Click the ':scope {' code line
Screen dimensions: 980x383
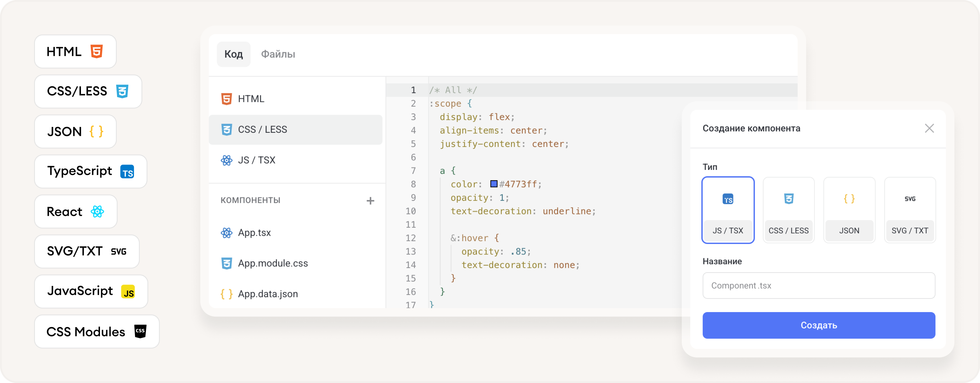click(451, 104)
